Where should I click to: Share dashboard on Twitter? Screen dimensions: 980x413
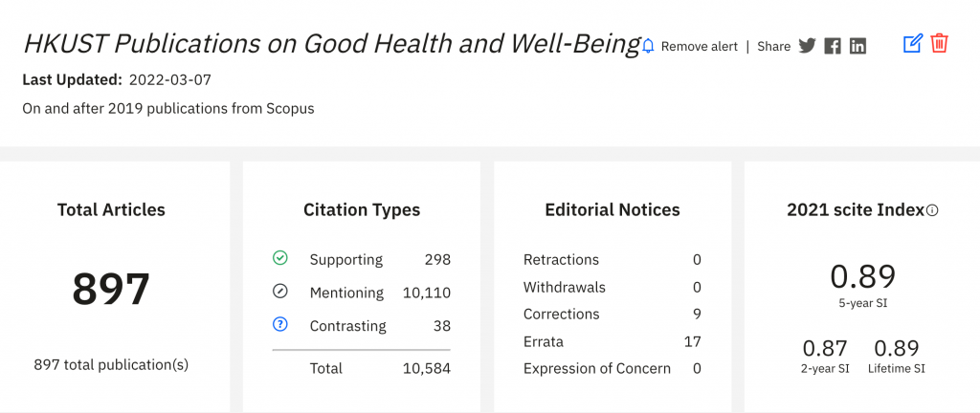coord(807,46)
